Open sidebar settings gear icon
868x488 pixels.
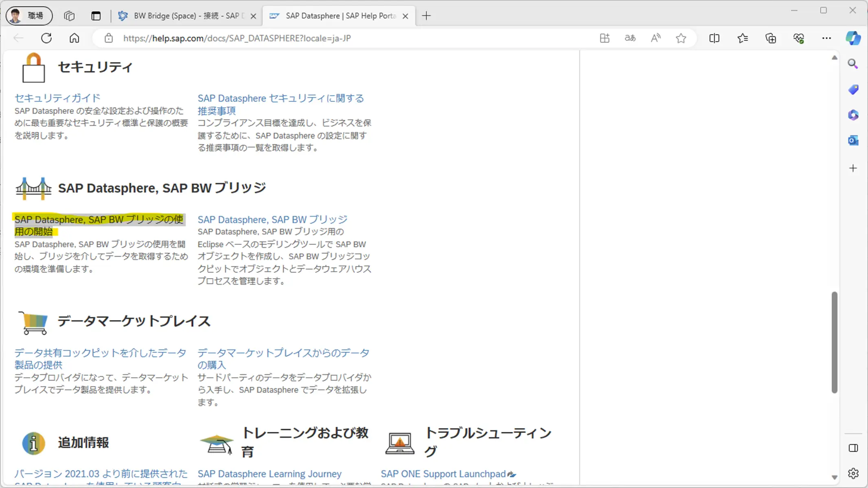pos(853,473)
